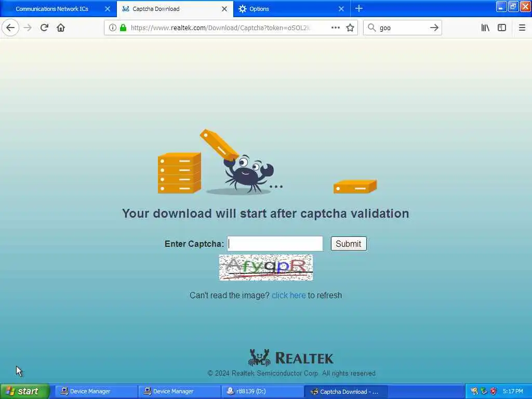This screenshot has width=532, height=399.
Task: Click the forward navigation arrow
Action: (x=28, y=28)
